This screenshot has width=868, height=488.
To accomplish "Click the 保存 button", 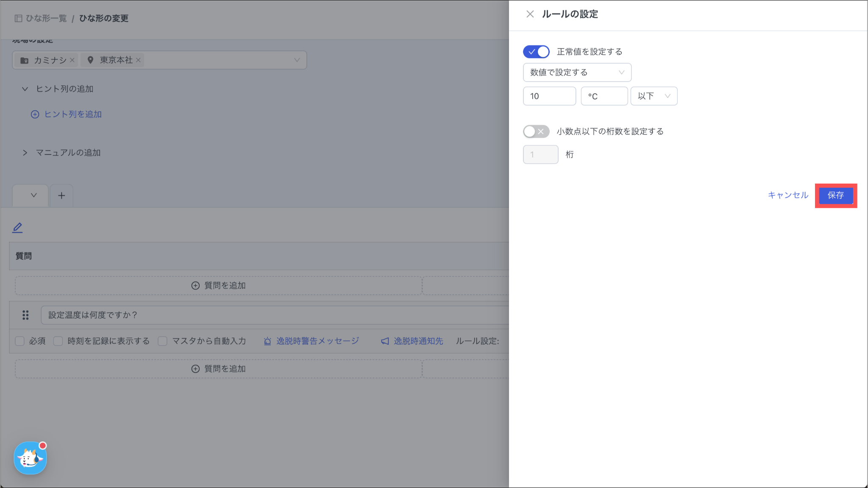I will tap(835, 195).
